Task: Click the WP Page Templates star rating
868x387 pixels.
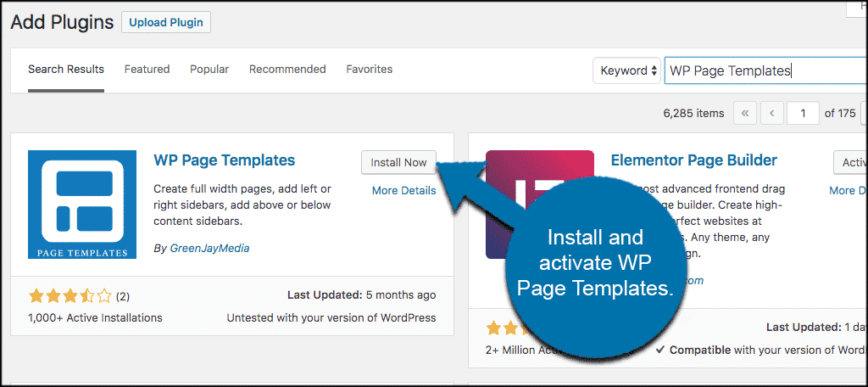Action: [x=70, y=296]
